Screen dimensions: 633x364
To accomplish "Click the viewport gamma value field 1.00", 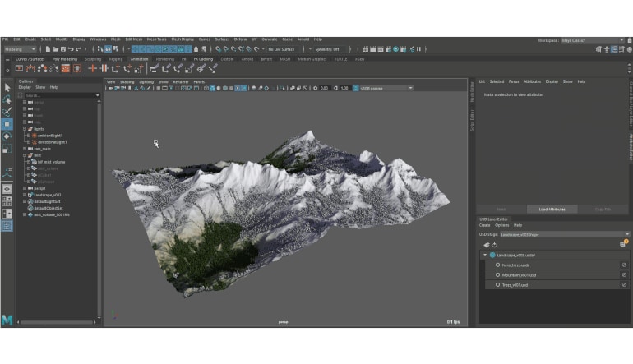I will tap(344, 88).
